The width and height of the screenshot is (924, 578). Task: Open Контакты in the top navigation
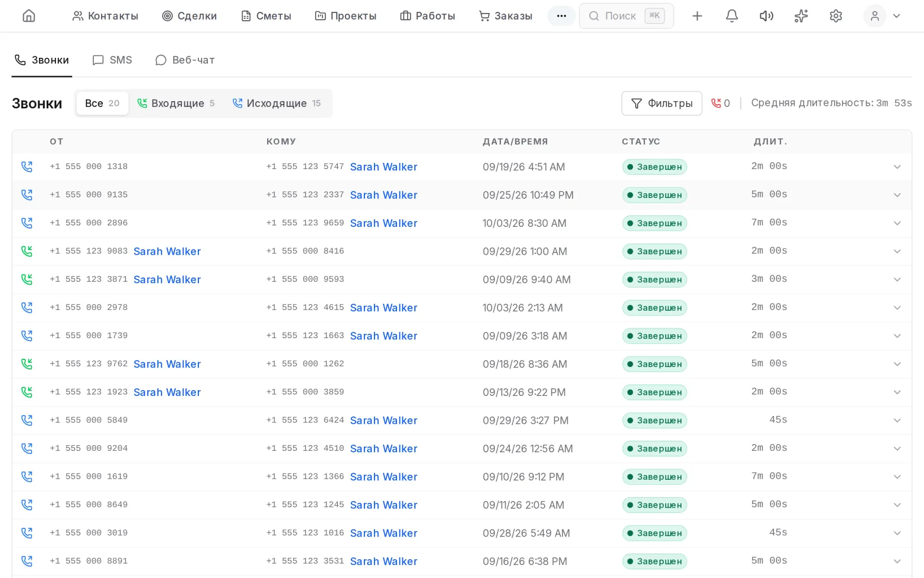(x=105, y=16)
